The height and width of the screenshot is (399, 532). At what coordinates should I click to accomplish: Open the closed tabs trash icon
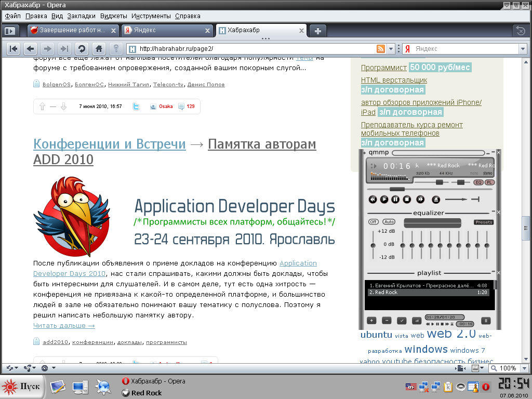[x=520, y=31]
